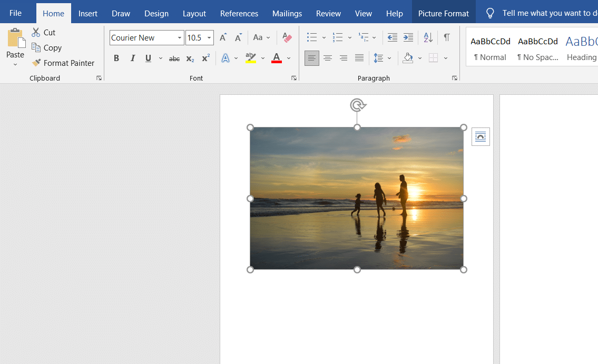Viewport: 598px width, 364px height.
Task: Align text right
Action: pos(343,58)
